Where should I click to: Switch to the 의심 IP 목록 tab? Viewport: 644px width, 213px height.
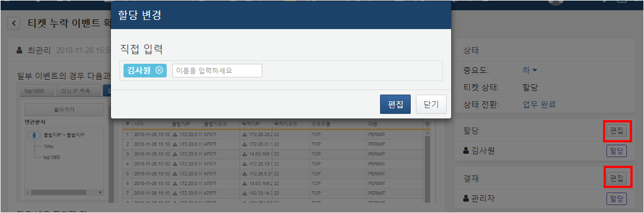pos(78,91)
